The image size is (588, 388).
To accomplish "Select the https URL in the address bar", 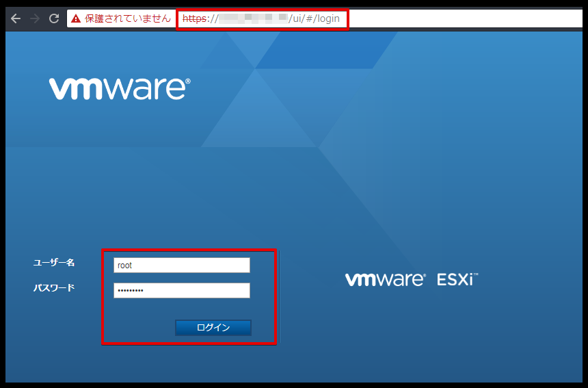I will (x=261, y=18).
